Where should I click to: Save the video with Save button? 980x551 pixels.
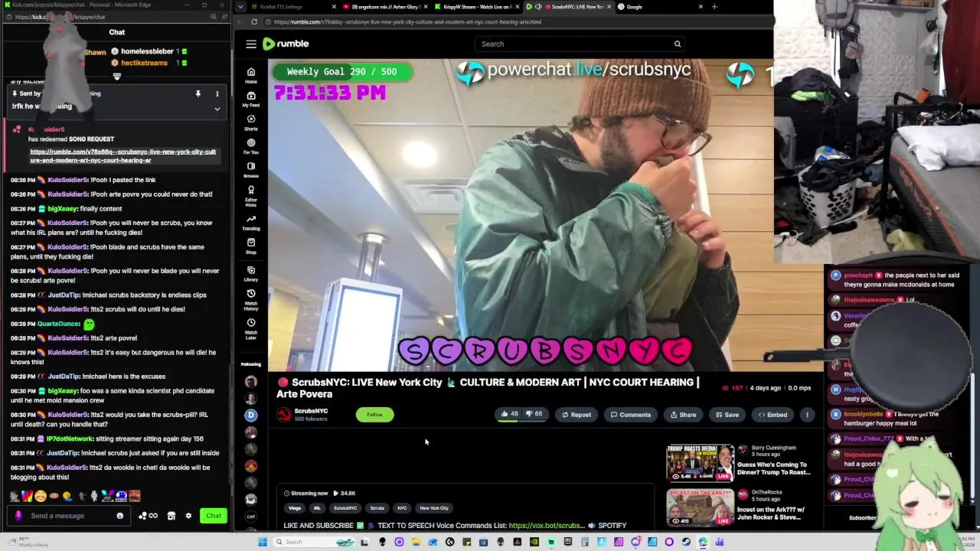click(x=727, y=415)
